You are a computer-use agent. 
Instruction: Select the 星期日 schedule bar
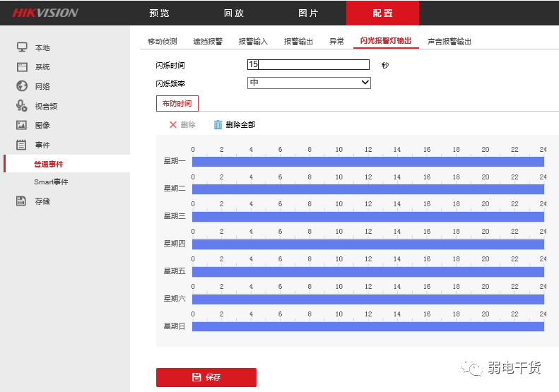(x=368, y=327)
